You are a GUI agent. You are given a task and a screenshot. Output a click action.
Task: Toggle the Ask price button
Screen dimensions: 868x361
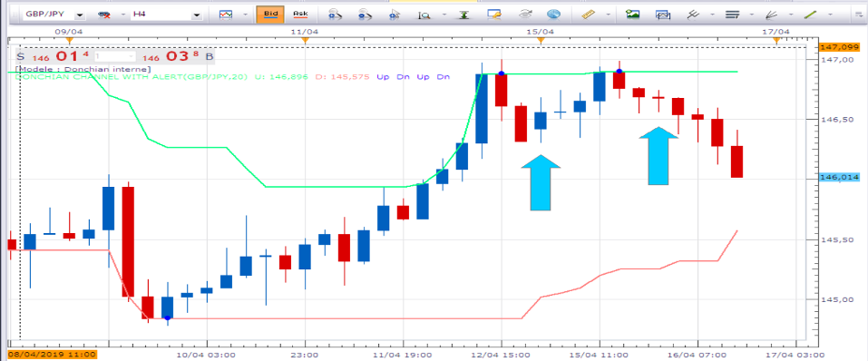click(300, 15)
